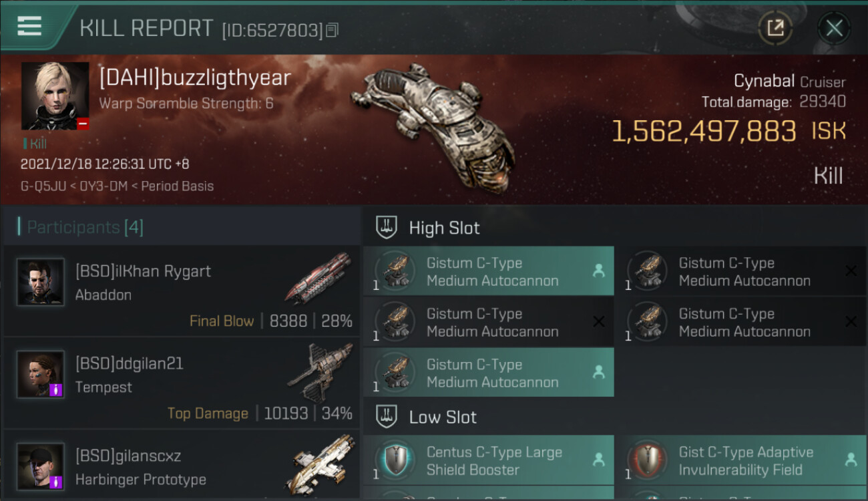Click the share export icon
The height and width of the screenshot is (501, 868).
tap(775, 28)
